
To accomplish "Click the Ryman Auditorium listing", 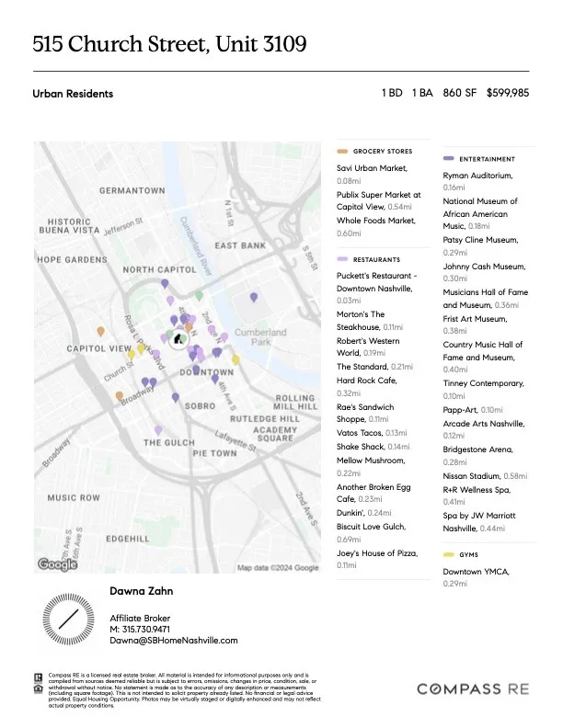I will coord(477,175).
